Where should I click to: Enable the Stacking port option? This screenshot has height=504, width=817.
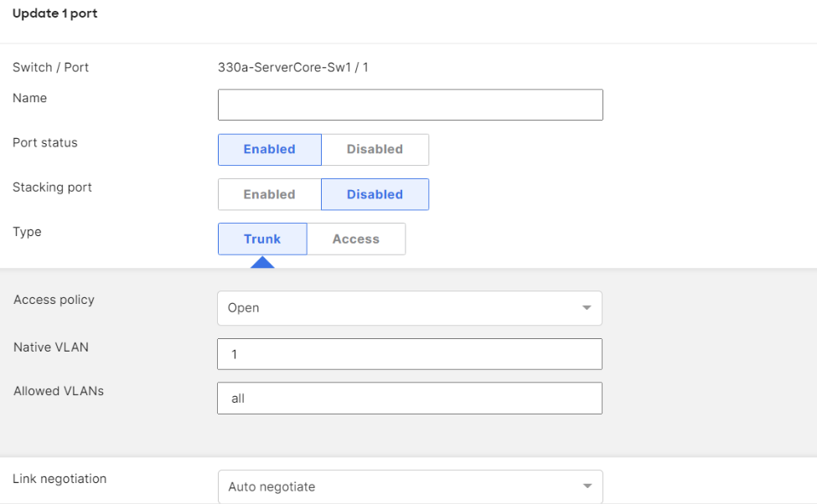coord(269,194)
